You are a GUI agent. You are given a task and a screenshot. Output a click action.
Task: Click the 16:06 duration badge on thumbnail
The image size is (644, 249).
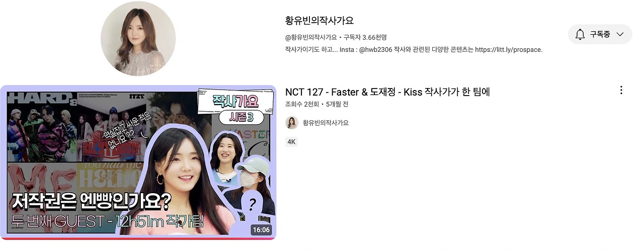[261, 230]
